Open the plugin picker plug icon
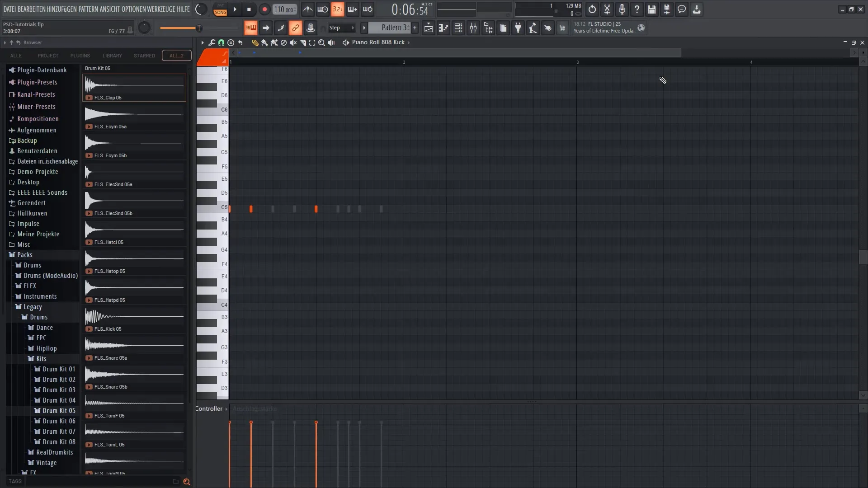 click(518, 28)
